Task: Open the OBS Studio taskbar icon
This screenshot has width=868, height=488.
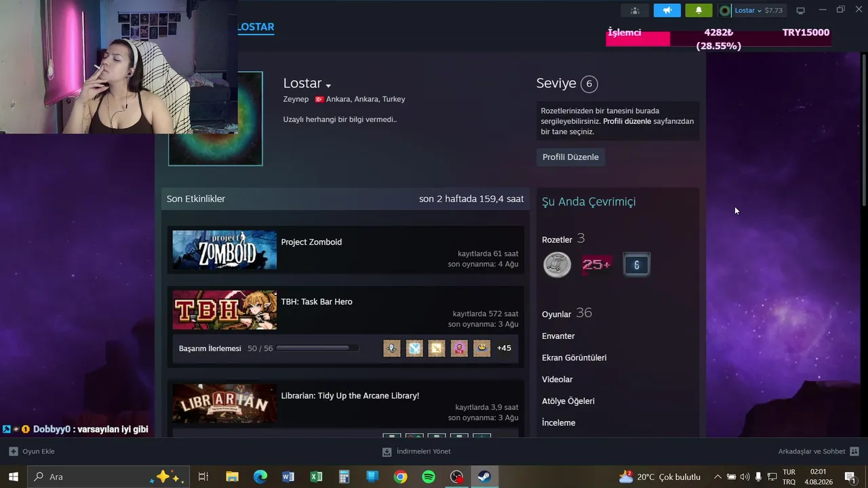Action: [457, 476]
